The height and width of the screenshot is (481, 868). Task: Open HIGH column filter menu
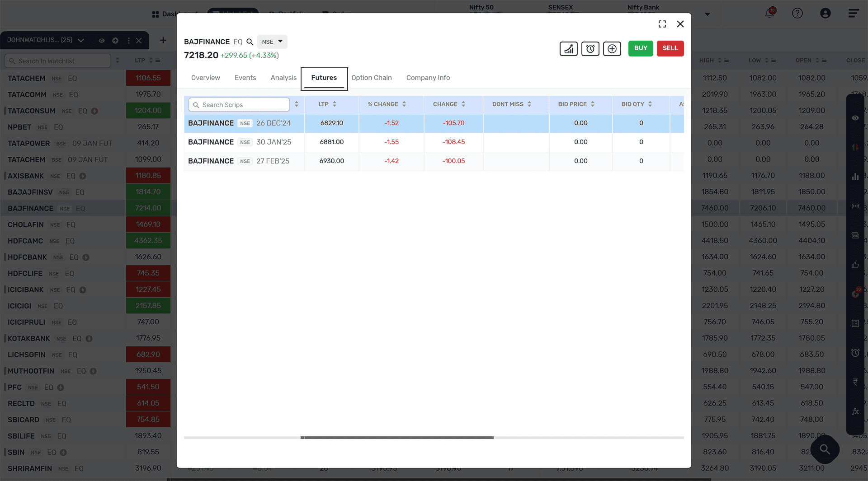[x=726, y=61]
